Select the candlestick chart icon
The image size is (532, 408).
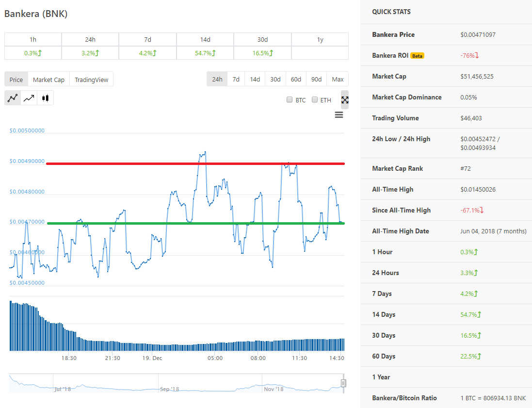[45, 98]
